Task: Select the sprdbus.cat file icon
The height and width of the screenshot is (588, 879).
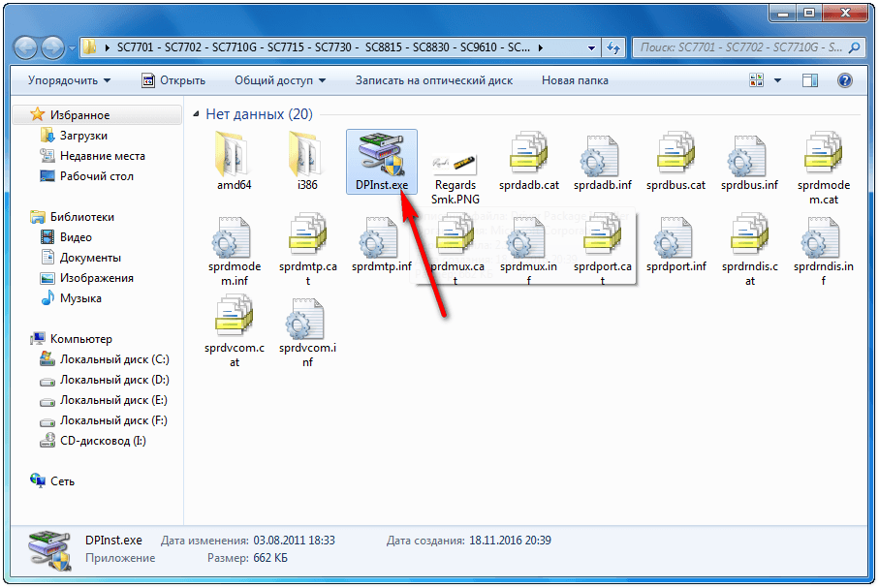Action: click(x=676, y=155)
